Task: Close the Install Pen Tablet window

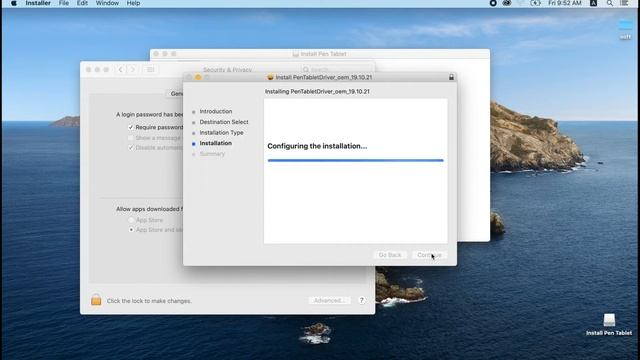Action: 156,54
